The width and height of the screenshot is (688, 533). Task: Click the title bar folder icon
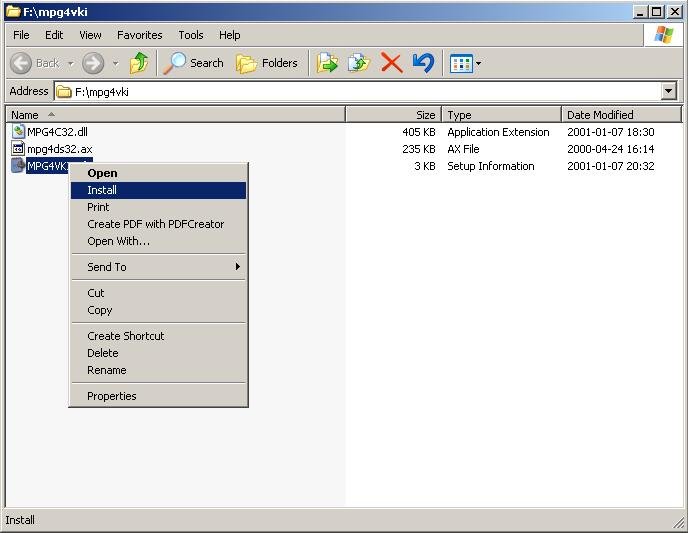tap(13, 11)
